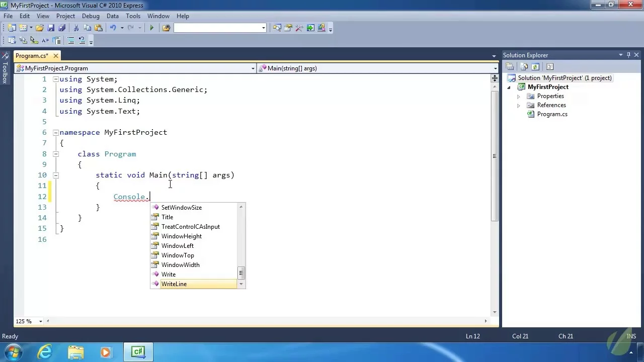Open the active documents list dropdown
This screenshot has width=644, height=362.
(494, 56)
